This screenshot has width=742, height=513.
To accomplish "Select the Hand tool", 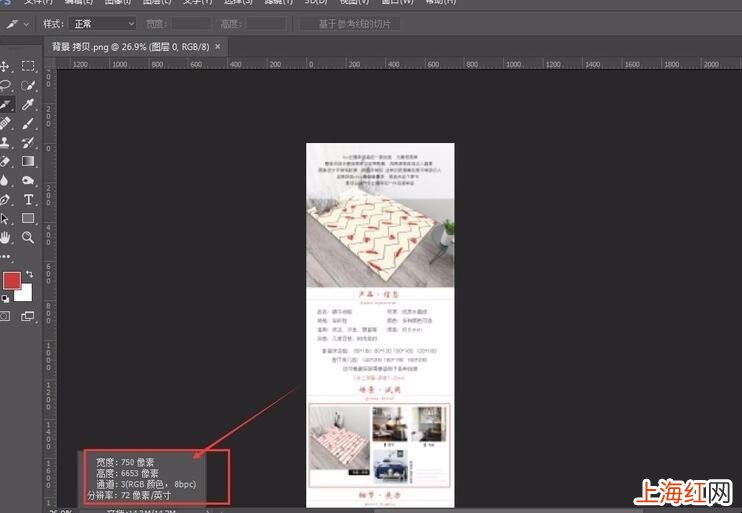I will (x=5, y=238).
